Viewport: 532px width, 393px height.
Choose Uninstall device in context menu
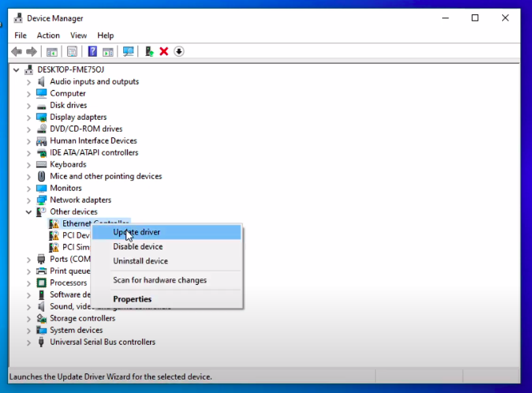pyautogui.click(x=167, y=260)
